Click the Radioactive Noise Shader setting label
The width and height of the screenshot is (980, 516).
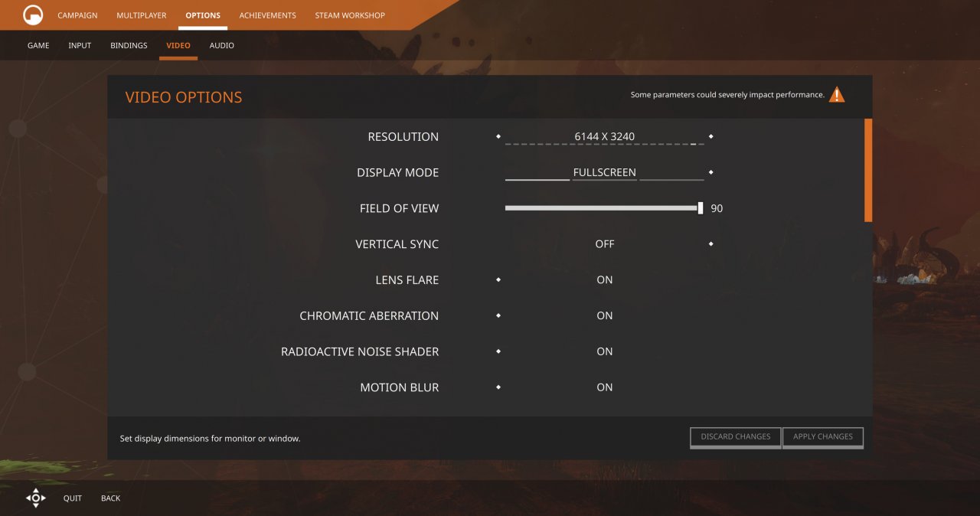(360, 351)
